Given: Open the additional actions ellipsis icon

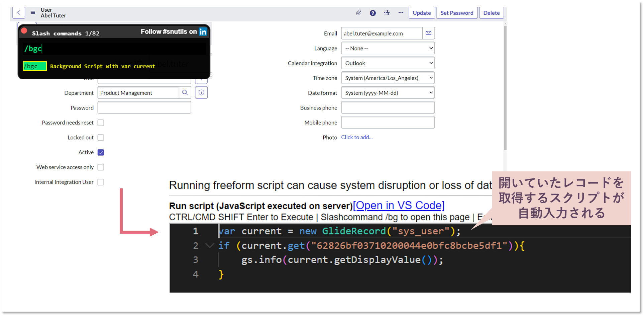Looking at the screenshot, I should 401,12.
